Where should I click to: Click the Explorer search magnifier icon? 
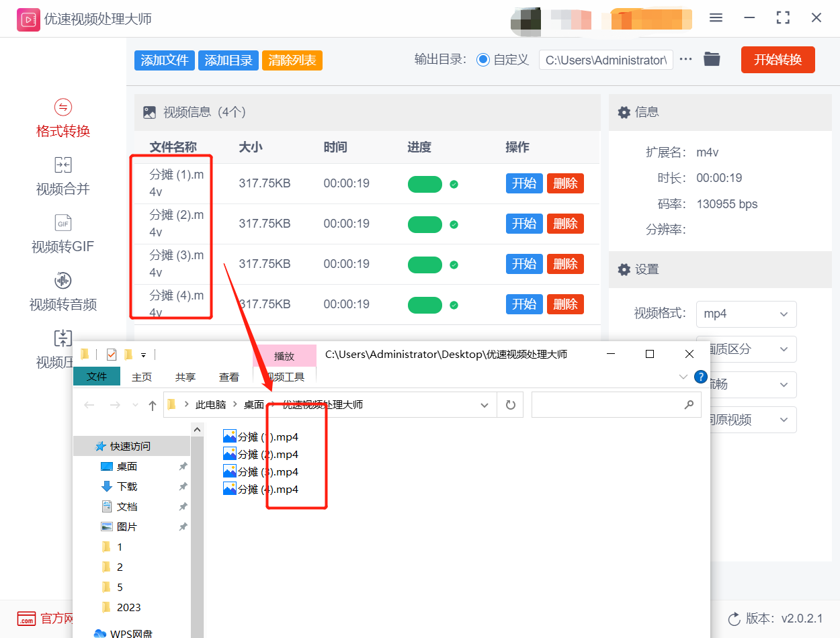click(x=689, y=405)
